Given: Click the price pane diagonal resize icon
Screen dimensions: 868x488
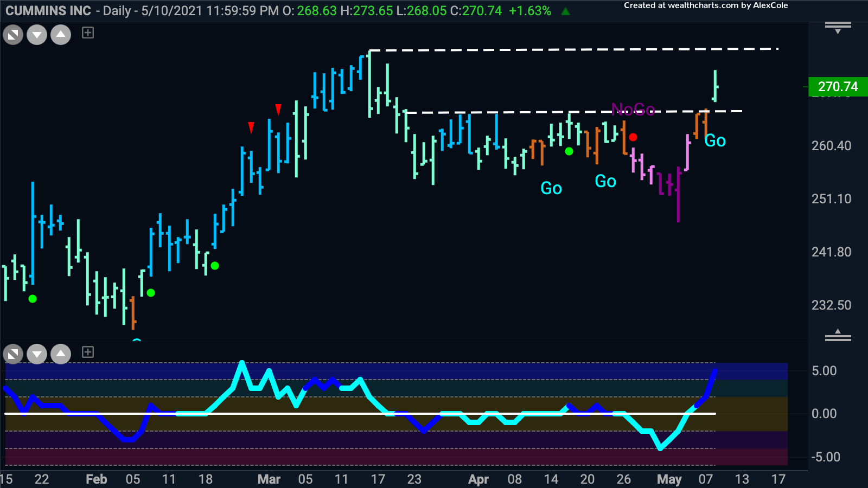Looking at the screenshot, I should tap(13, 36).
